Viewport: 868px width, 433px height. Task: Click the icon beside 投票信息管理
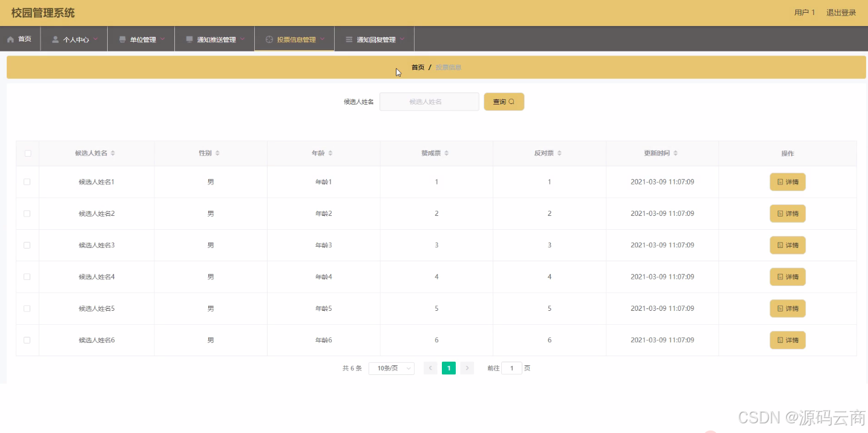click(269, 39)
